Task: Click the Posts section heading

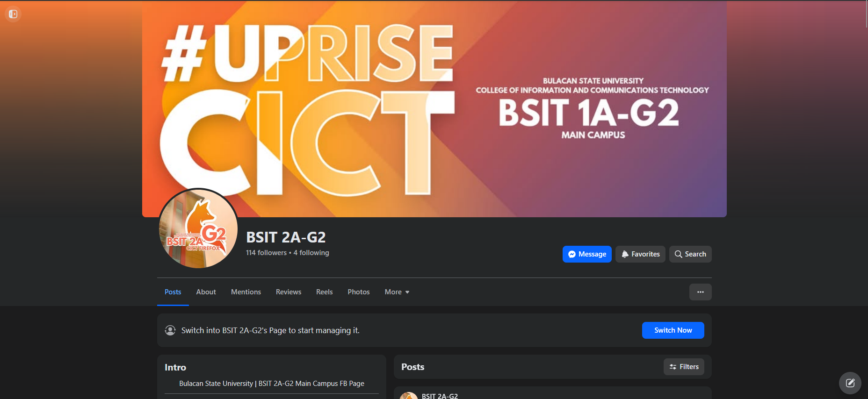Action: (x=412, y=367)
